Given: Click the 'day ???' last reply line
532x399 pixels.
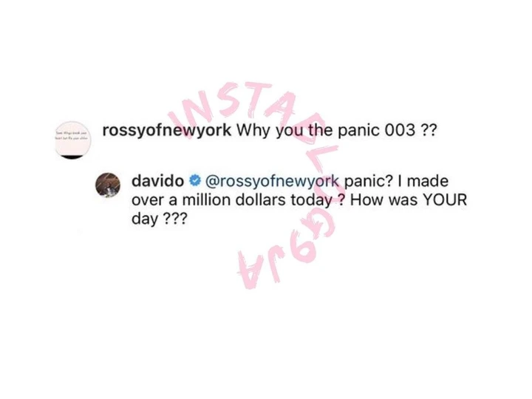Looking at the screenshot, I should (159, 219).
